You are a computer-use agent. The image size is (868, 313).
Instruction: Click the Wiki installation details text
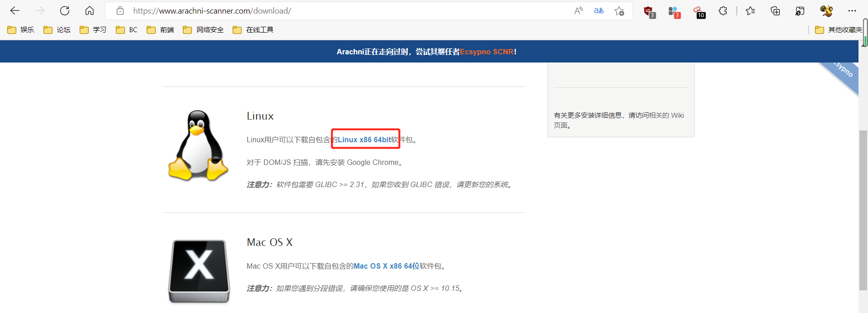tap(619, 120)
